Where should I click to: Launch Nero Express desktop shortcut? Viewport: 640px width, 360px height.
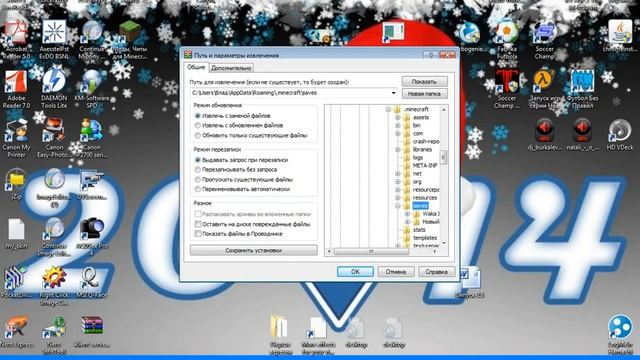click(x=16, y=331)
